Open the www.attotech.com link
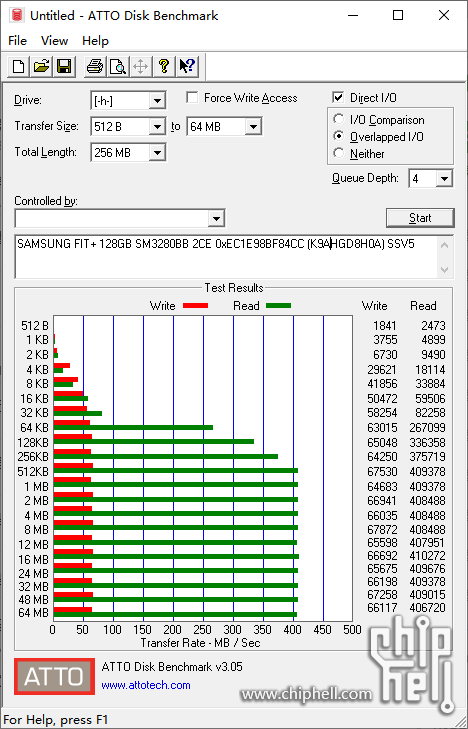Image resolution: width=468 pixels, height=729 pixels. pyautogui.click(x=146, y=685)
